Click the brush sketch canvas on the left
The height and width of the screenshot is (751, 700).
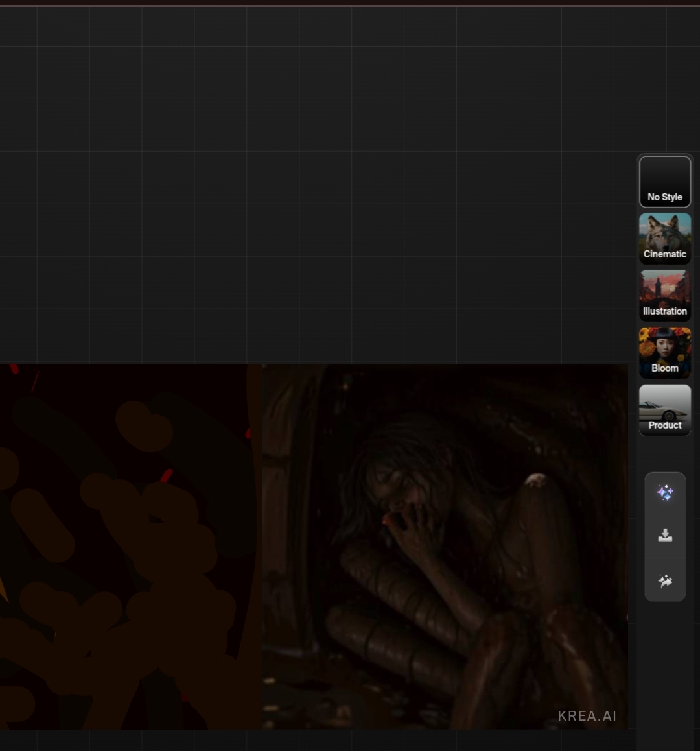click(130, 547)
